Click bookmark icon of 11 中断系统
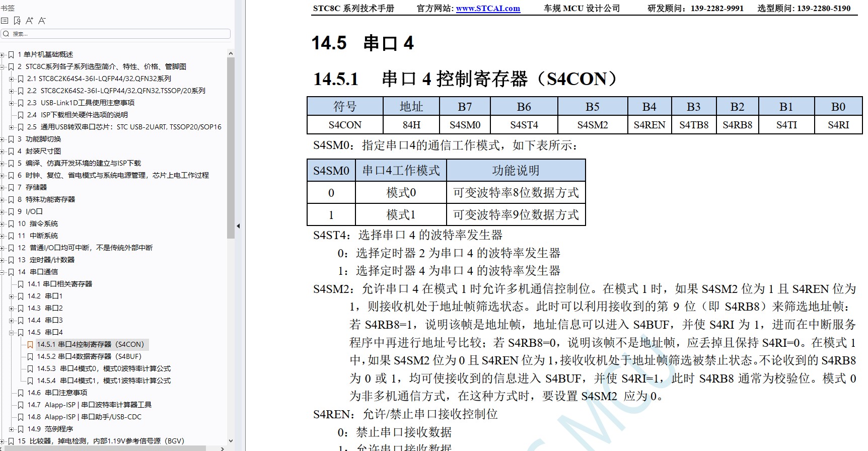The image size is (868, 451). 11,236
